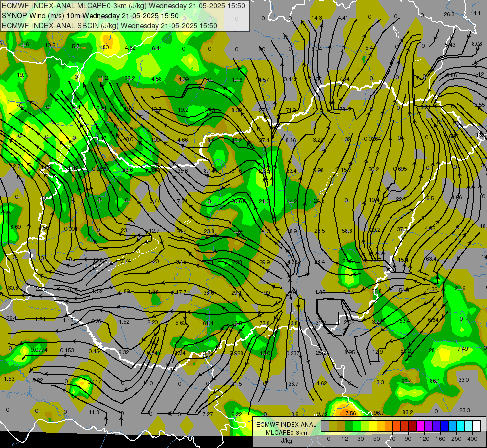Click the map value 109
Viewport: 487px width, 448px height.
point(155,140)
